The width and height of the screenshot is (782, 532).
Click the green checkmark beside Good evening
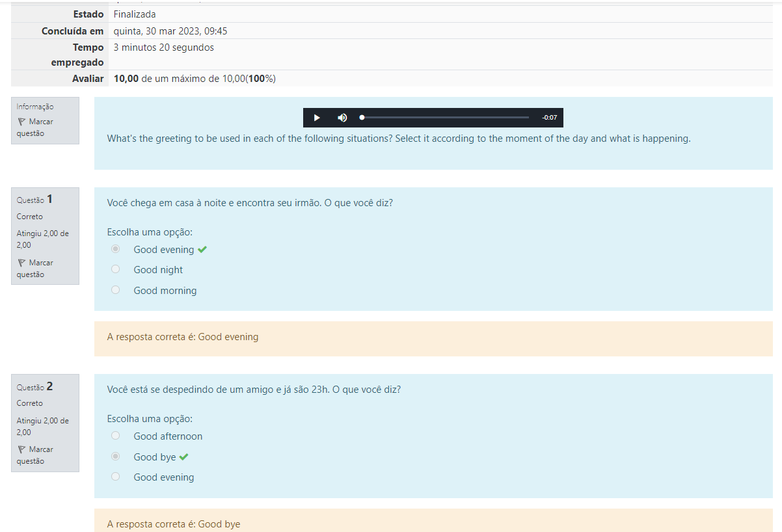202,250
